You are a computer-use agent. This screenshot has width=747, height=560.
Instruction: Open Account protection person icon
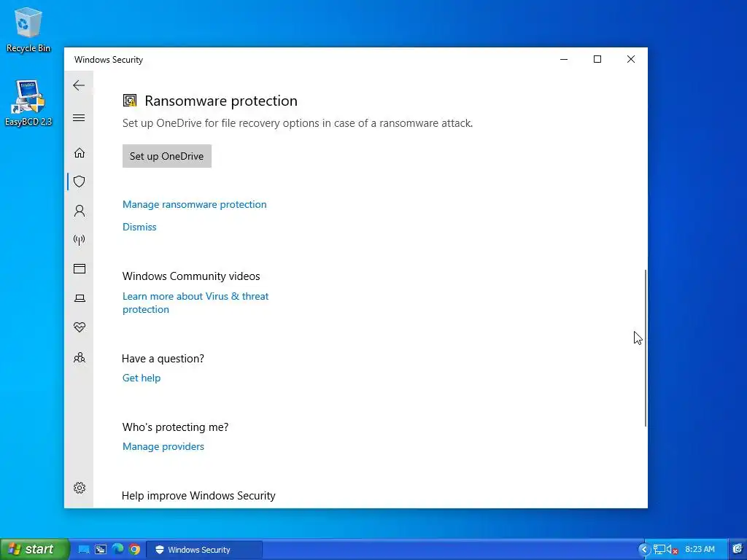point(79,211)
